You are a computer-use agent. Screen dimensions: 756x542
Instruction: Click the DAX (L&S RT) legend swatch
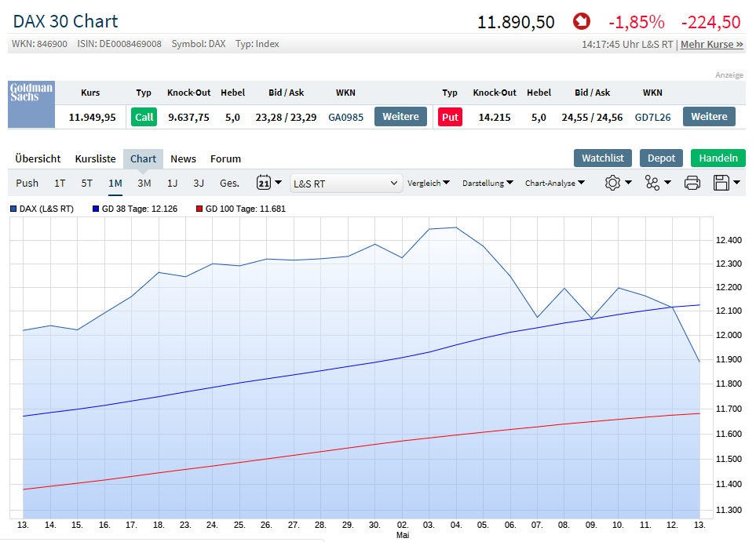pos(13,209)
